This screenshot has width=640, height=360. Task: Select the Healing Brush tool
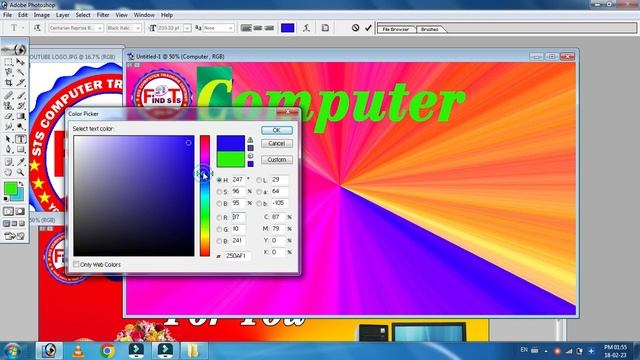coord(9,96)
